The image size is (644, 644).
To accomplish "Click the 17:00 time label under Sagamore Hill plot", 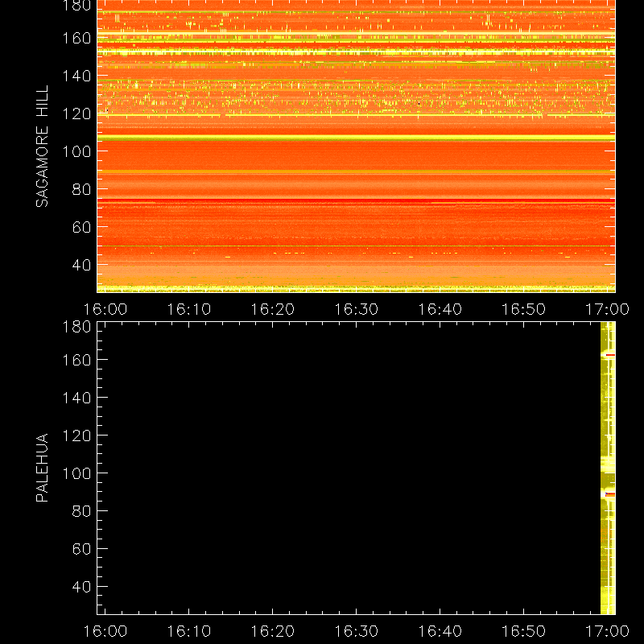I will tap(607, 309).
